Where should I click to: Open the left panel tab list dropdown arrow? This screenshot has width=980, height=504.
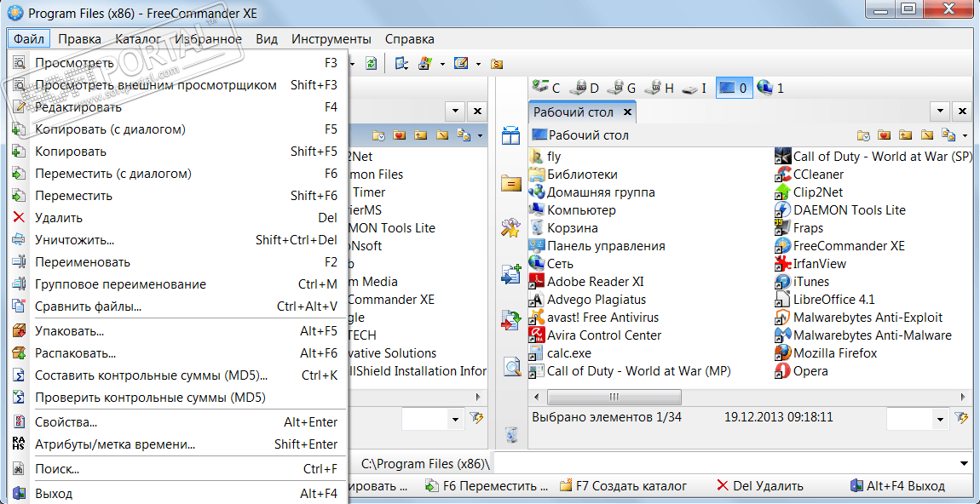455,112
